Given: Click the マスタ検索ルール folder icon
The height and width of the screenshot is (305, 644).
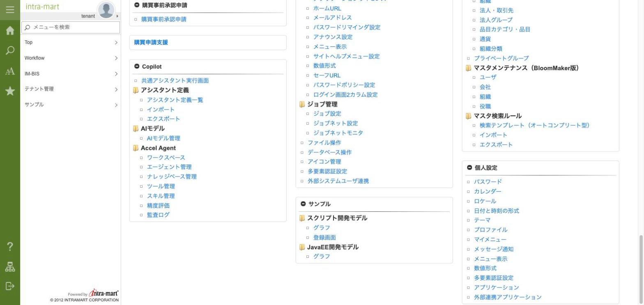Looking at the screenshot, I should [469, 116].
